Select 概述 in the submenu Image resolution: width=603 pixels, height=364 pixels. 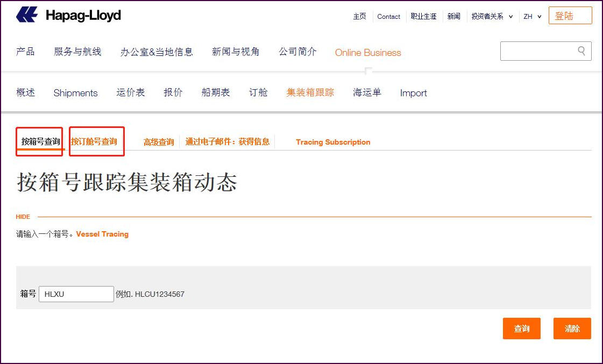pyautogui.click(x=25, y=92)
